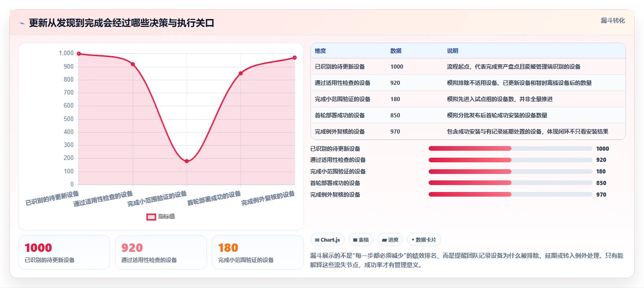Click the last chart point at 970
Viewport: 644px width, 288px height.
click(x=295, y=58)
